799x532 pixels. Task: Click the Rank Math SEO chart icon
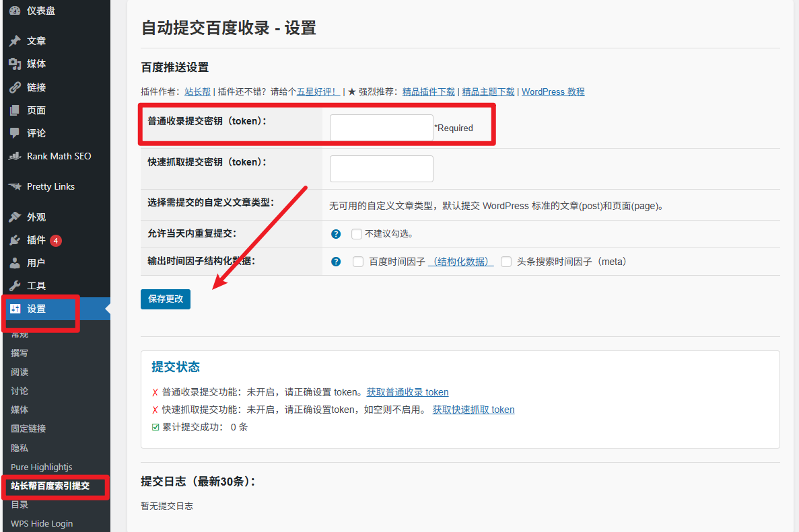tap(15, 156)
